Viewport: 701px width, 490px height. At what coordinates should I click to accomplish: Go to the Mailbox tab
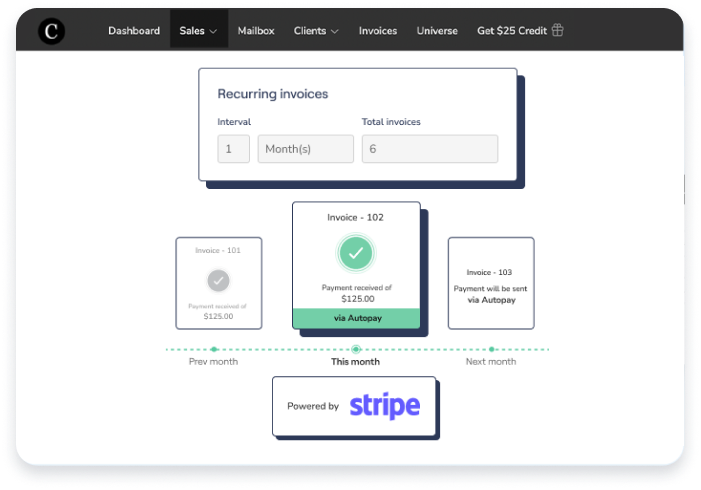pyautogui.click(x=256, y=31)
